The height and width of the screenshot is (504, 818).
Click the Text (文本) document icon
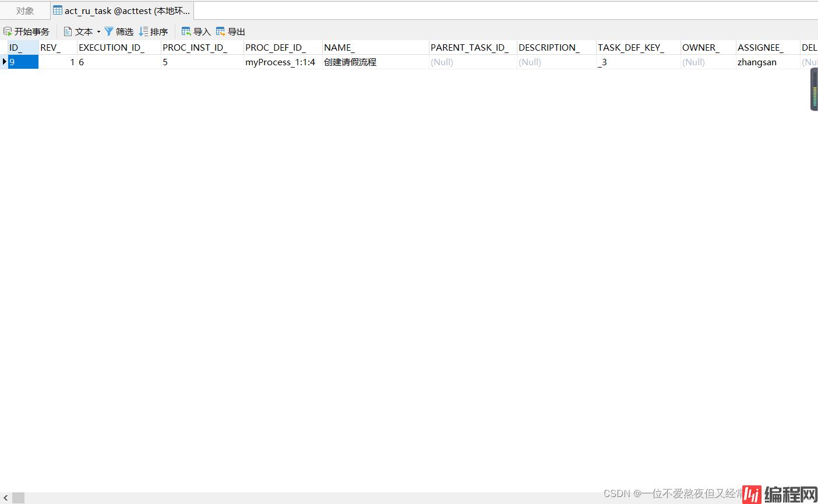tap(68, 31)
